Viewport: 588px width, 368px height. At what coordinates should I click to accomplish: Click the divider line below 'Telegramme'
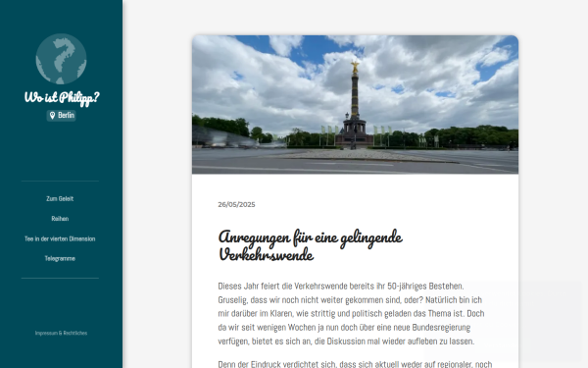[x=60, y=279]
